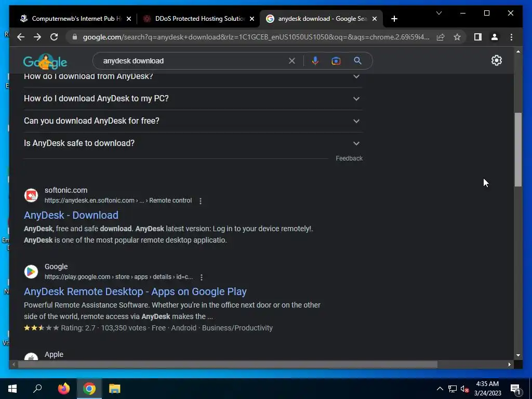Focus the Google search input field
This screenshot has width=532, height=399.
click(193, 61)
